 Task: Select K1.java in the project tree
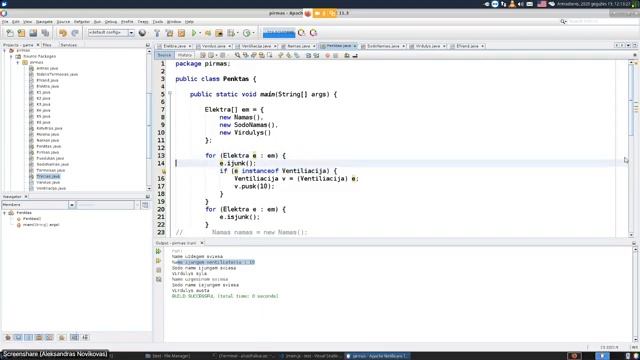[x=43, y=93]
